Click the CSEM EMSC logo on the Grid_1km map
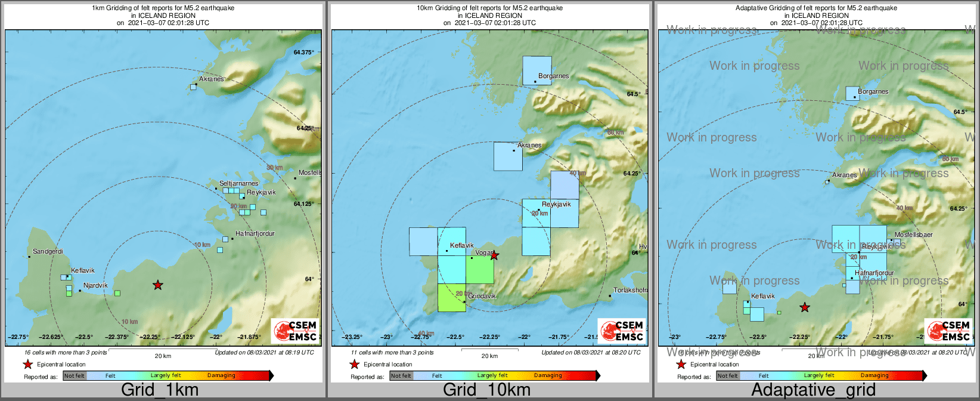Viewport: 980px width, 401px height. (x=296, y=331)
